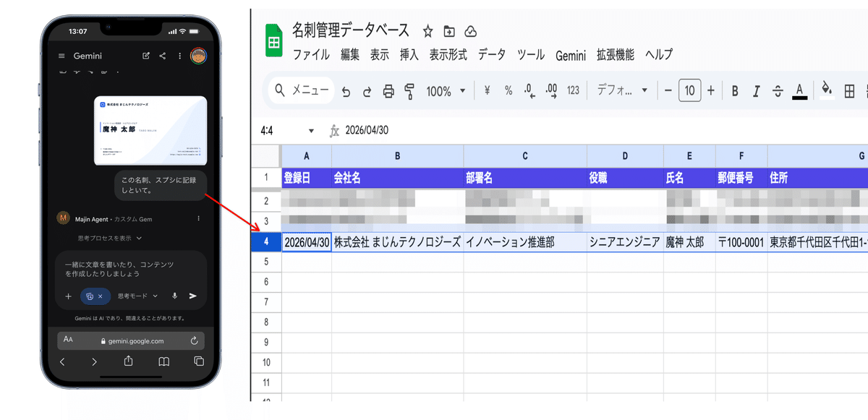Open the zoom 100% dropdown
The height and width of the screenshot is (420, 868).
(444, 91)
